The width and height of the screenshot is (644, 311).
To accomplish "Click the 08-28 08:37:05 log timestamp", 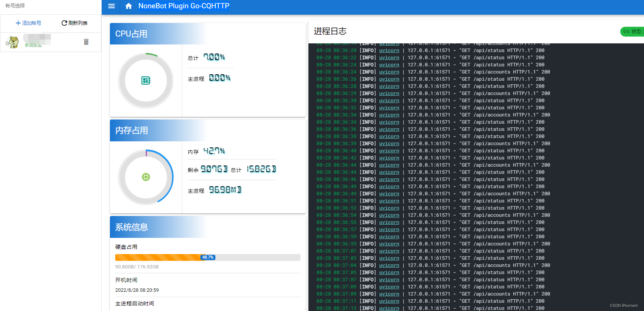I will click(x=336, y=273).
